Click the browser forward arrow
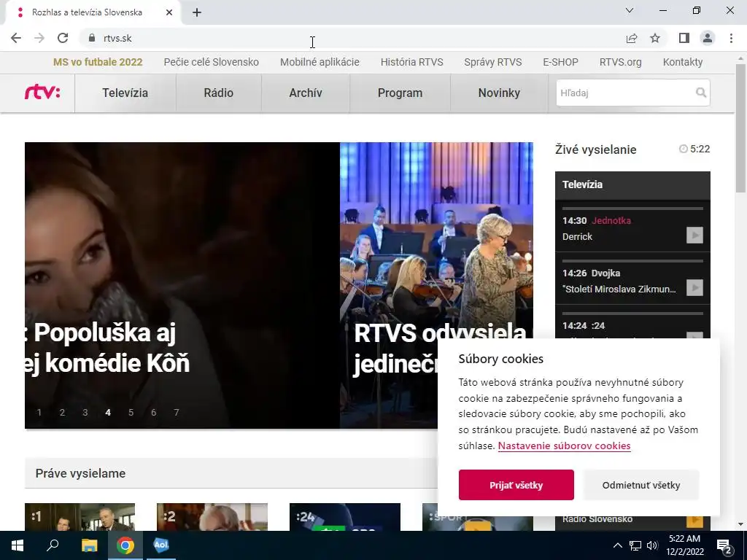Viewport: 747px width, 560px height. point(39,38)
